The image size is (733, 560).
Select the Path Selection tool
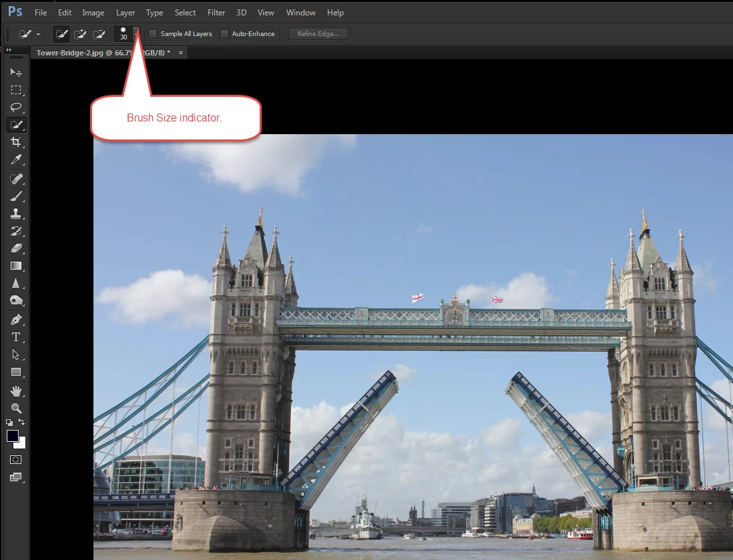(16, 355)
